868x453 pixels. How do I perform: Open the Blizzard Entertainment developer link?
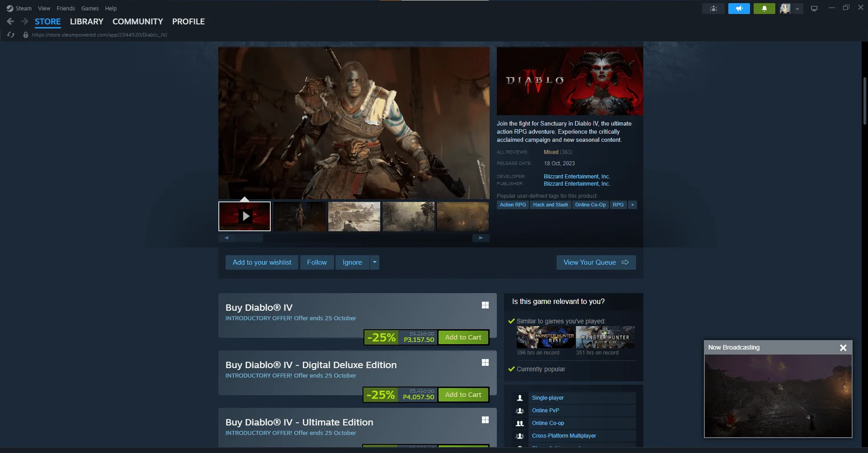tap(577, 177)
